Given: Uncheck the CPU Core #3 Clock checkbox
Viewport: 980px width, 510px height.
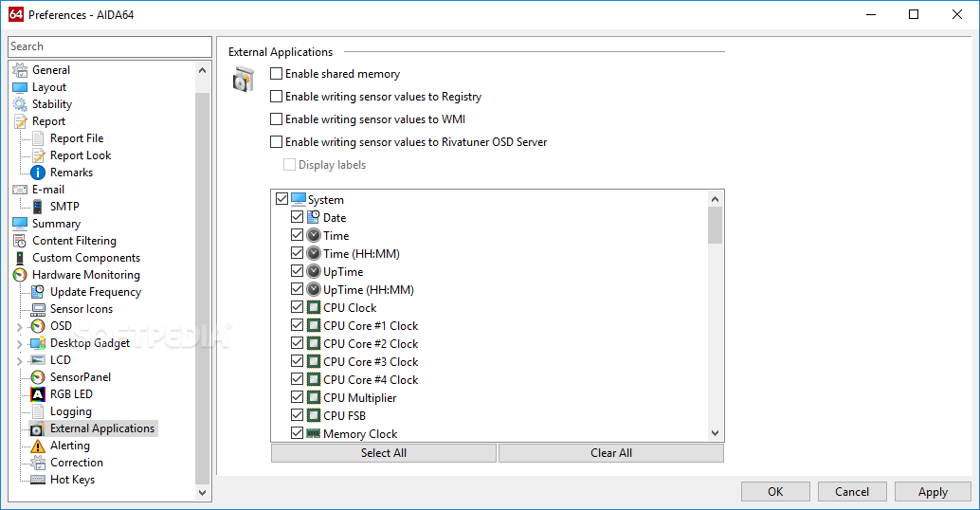Looking at the screenshot, I should (298, 360).
